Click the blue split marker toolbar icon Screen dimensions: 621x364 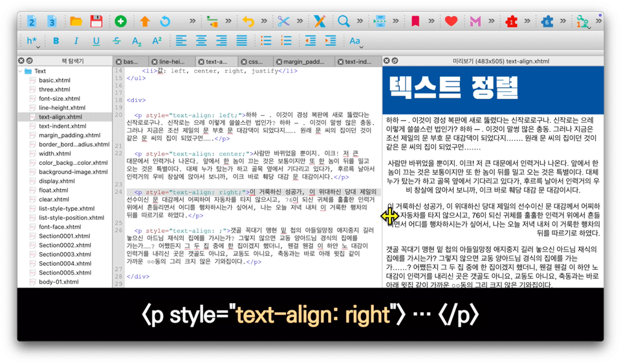pos(380,21)
